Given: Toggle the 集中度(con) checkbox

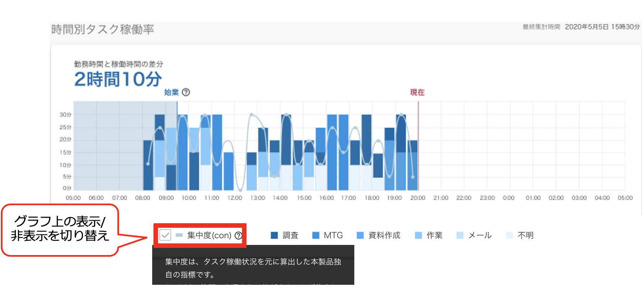Looking at the screenshot, I should 166,235.
